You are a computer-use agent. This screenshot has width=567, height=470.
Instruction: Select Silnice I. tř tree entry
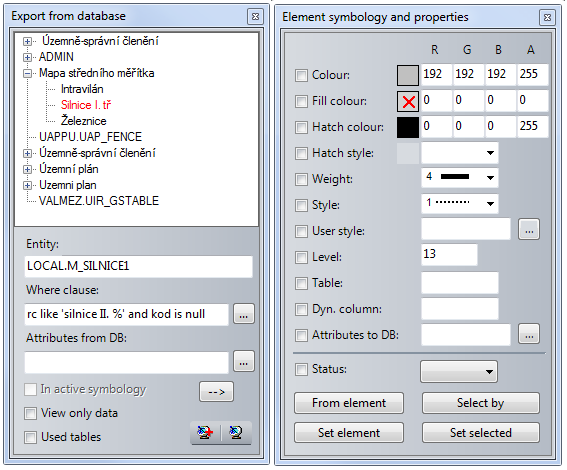pos(86,105)
